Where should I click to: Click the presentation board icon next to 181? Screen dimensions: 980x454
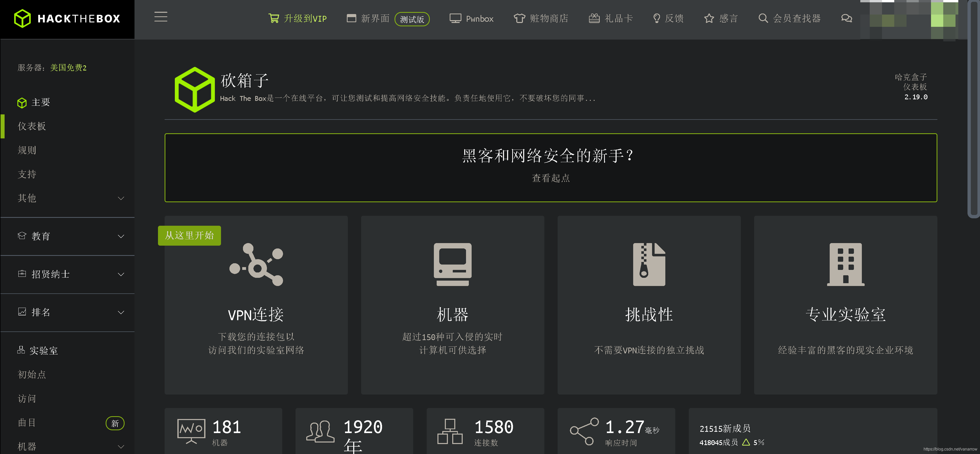coord(191,431)
